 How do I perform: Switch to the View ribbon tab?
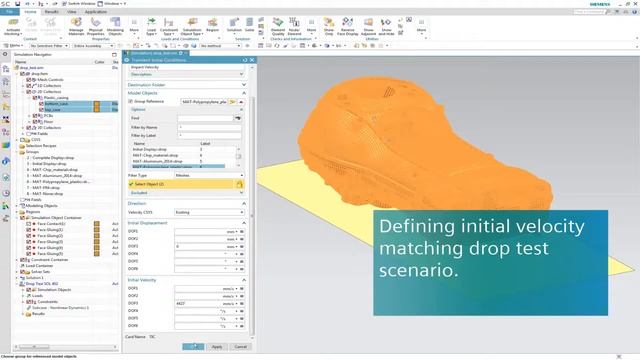point(71,12)
